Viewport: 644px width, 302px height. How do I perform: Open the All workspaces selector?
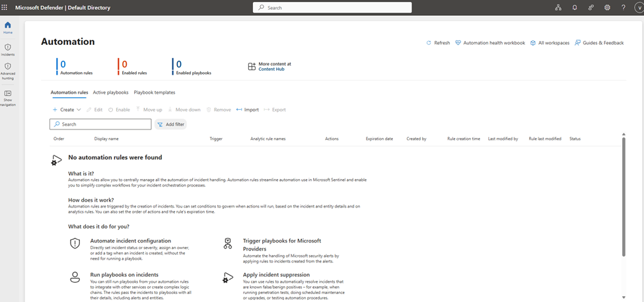[x=550, y=43]
